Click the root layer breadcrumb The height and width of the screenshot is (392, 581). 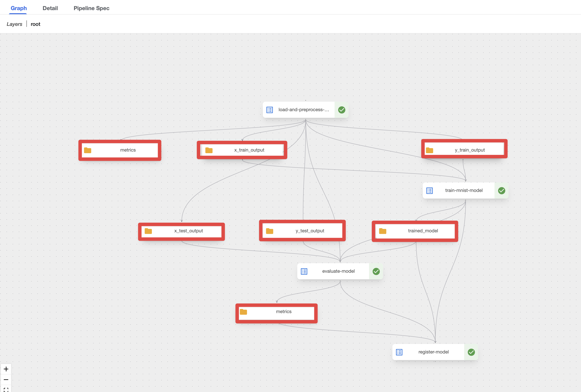pos(35,24)
